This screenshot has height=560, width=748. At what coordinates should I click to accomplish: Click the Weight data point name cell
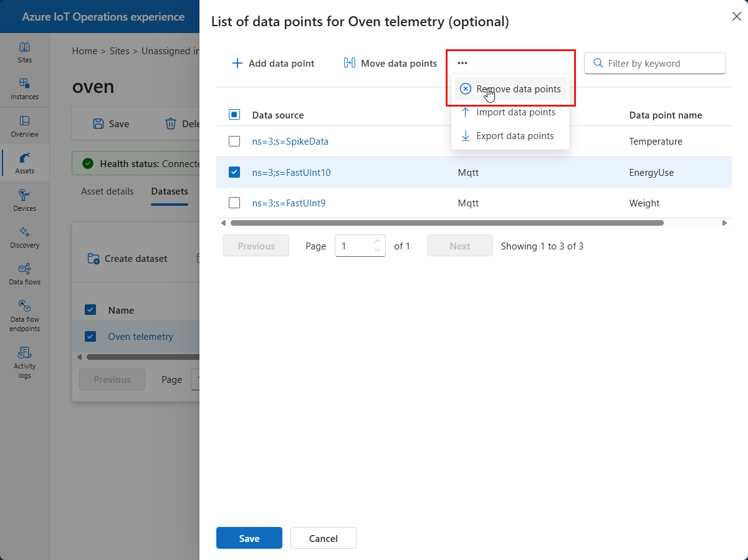pos(645,203)
